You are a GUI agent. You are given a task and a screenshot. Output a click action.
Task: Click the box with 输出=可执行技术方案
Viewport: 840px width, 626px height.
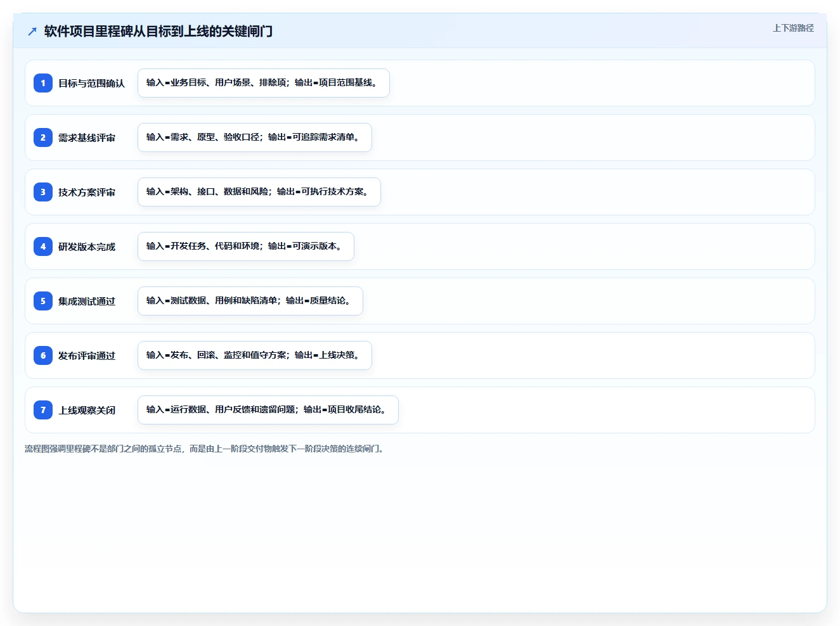259,192
